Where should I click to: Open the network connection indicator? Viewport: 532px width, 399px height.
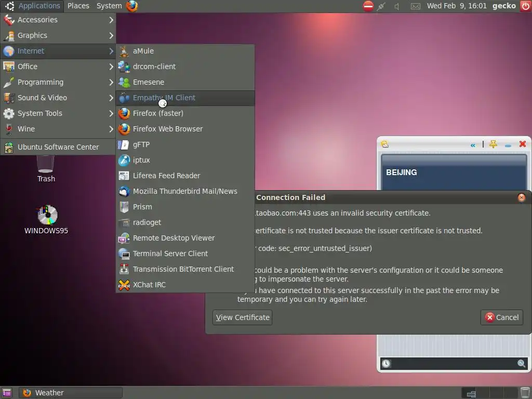coord(381,6)
